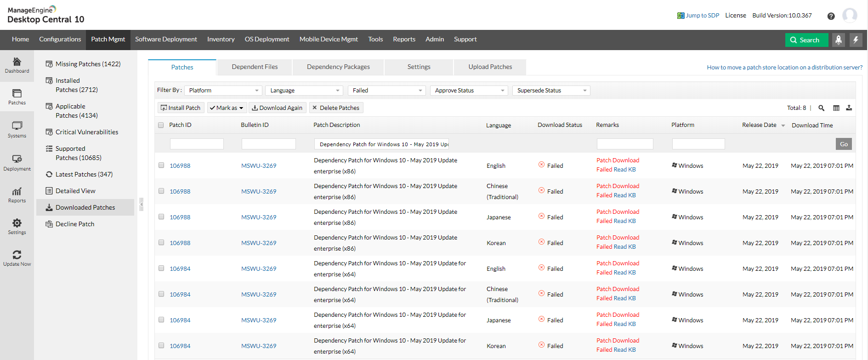Click the Bulletin ID filter input field
Image resolution: width=868 pixels, height=360 pixels.
tap(269, 144)
